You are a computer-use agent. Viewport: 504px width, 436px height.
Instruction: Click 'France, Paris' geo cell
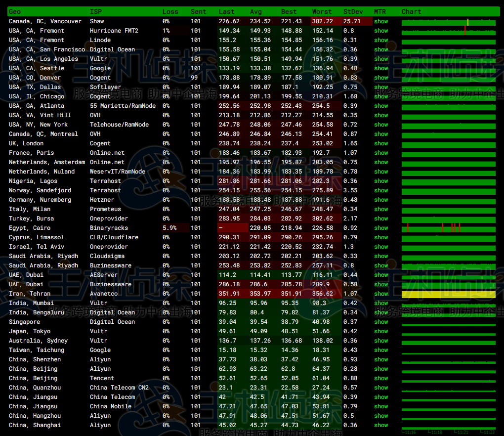coord(31,152)
